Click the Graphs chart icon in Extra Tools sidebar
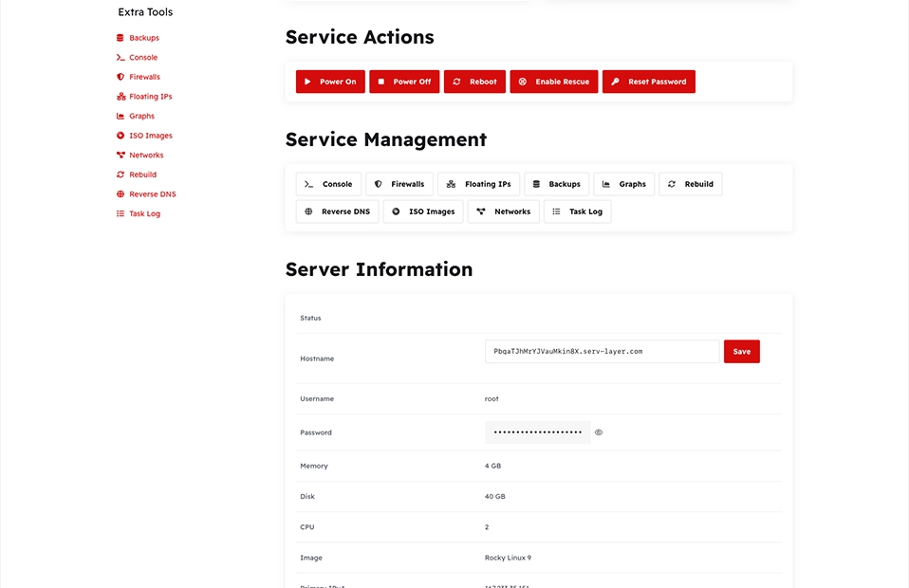The width and height of the screenshot is (909, 588). [120, 116]
